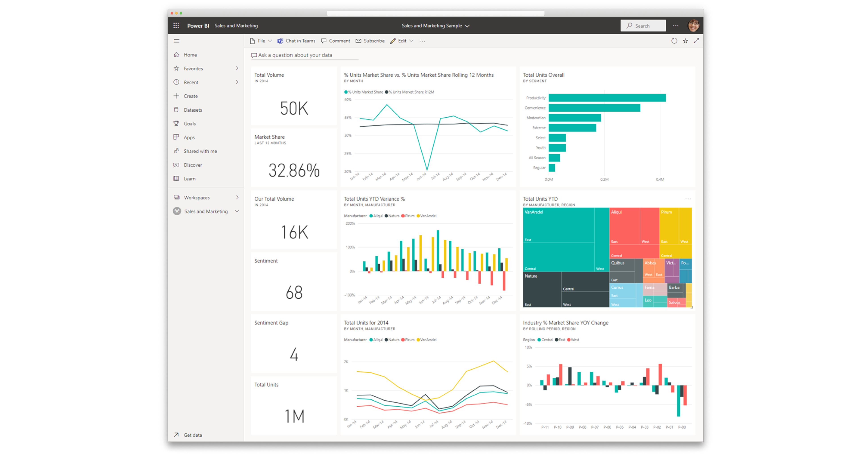Screen dimensions: 868x458
Task: Select Datasets in the navigation pane
Action: click(206, 110)
